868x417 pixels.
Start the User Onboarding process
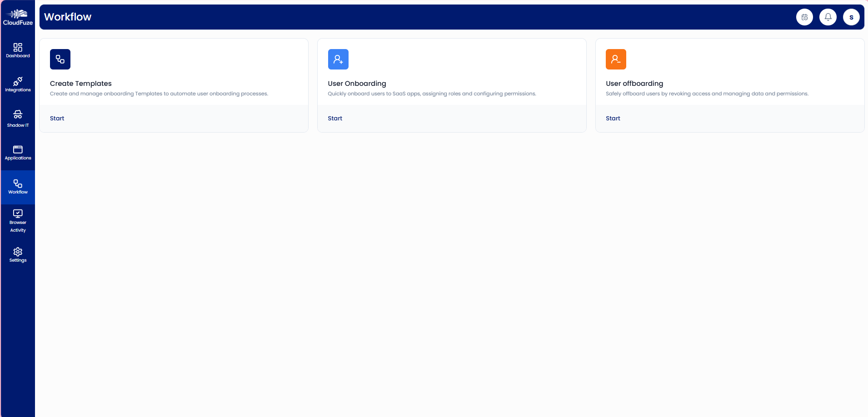(335, 118)
